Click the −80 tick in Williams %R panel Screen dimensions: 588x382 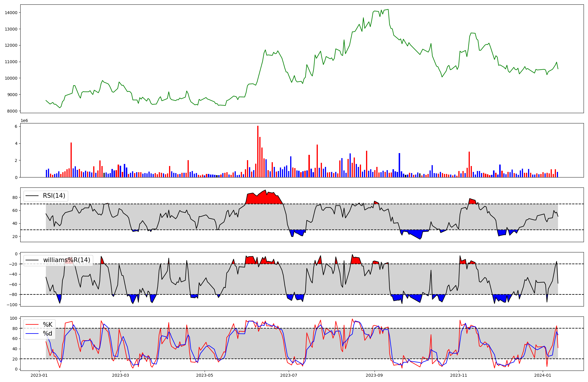click(13, 294)
